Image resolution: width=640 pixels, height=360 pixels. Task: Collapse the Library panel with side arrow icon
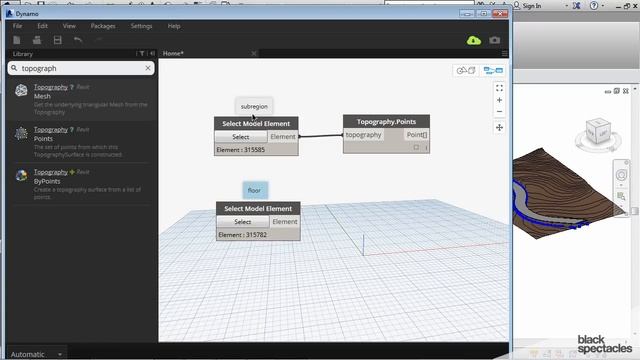(152, 53)
